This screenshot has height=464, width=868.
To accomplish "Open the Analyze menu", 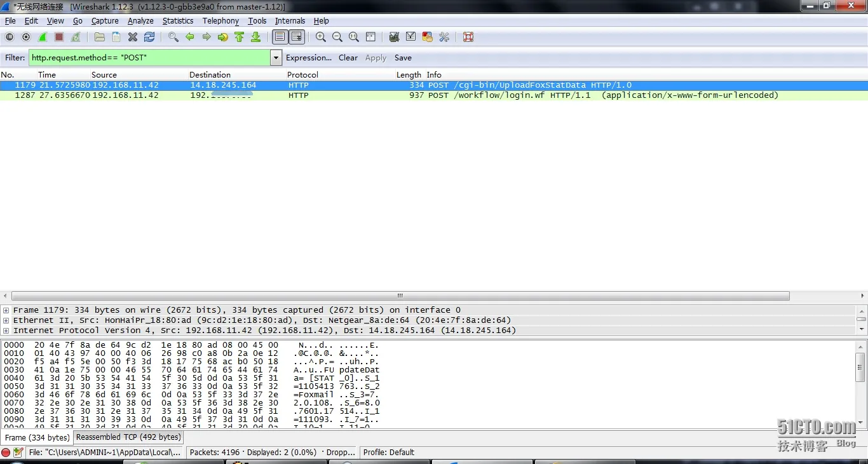I will click(140, 21).
